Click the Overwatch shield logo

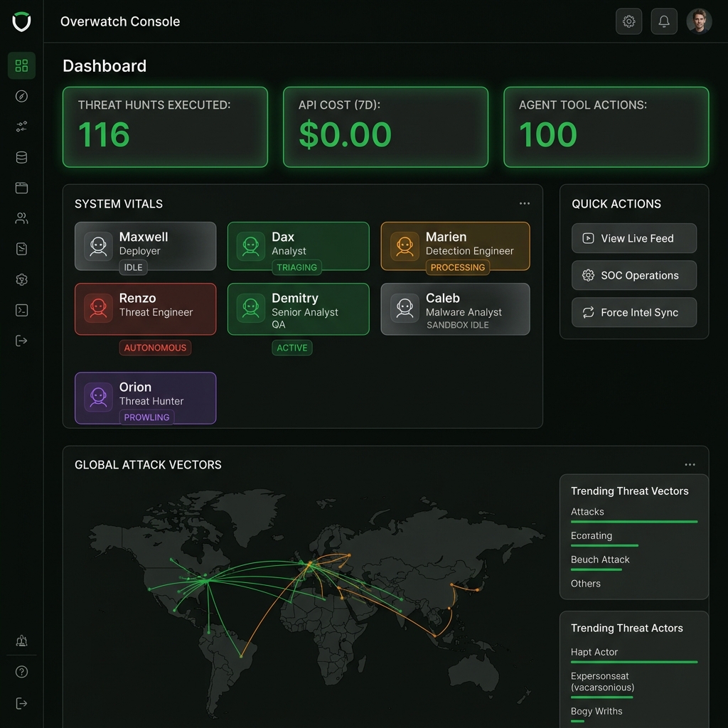coord(21,21)
